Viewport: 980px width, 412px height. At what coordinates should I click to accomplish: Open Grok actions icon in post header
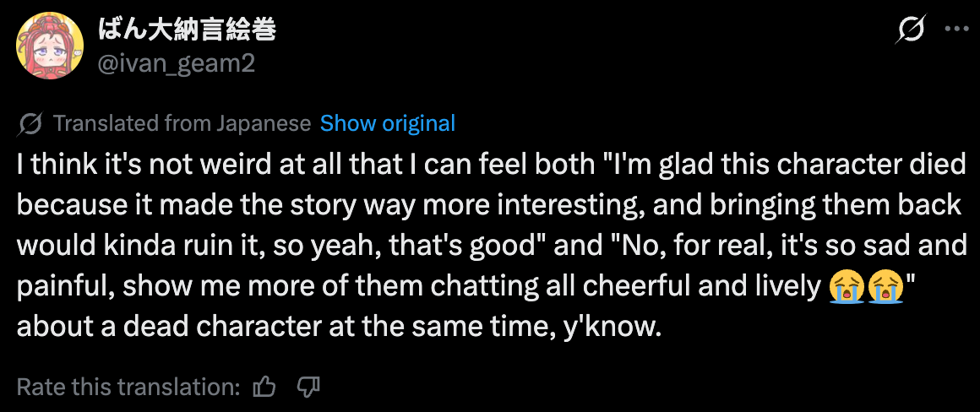click(x=911, y=30)
